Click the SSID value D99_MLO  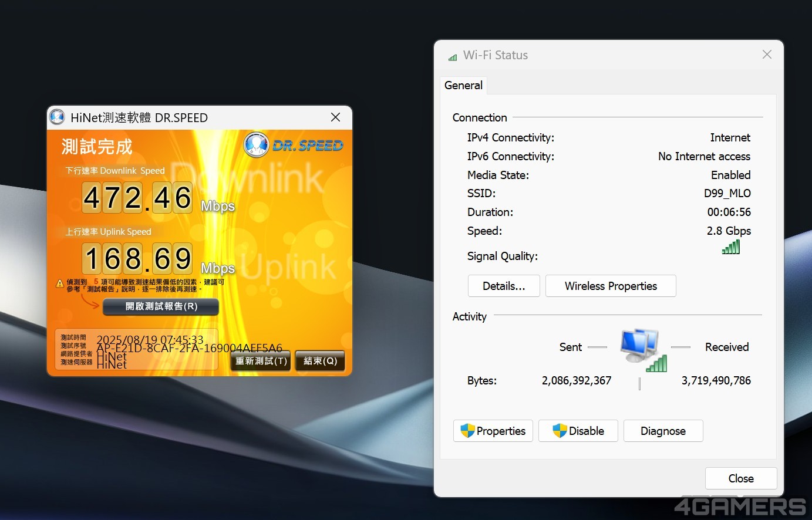point(727,193)
